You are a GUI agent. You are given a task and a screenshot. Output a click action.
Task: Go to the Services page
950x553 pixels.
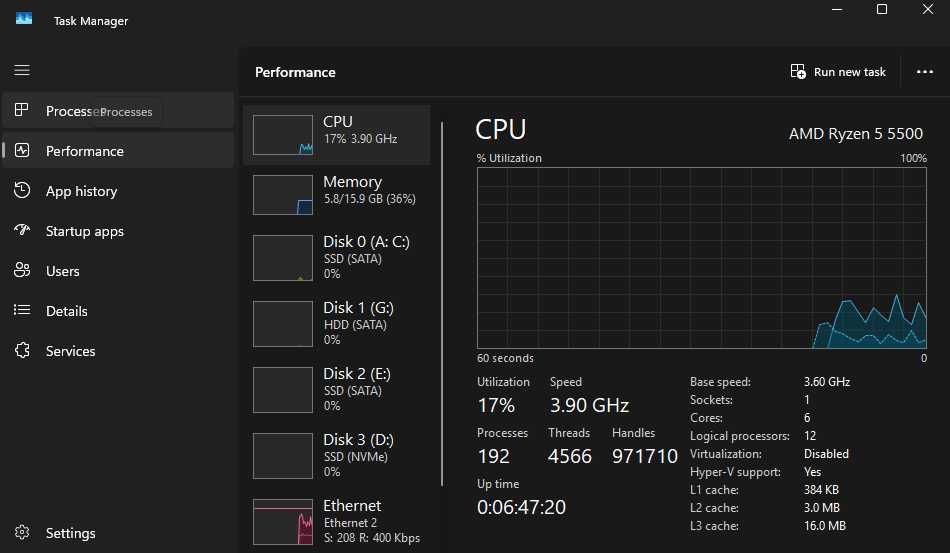(x=118, y=351)
